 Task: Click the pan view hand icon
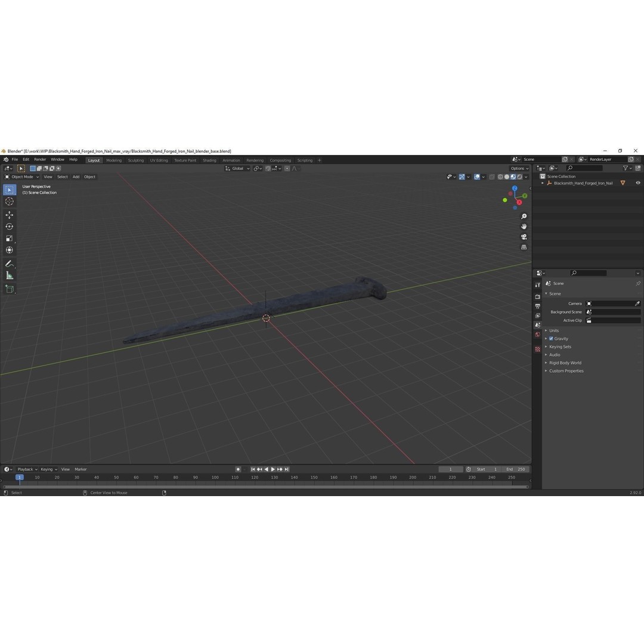[524, 227]
